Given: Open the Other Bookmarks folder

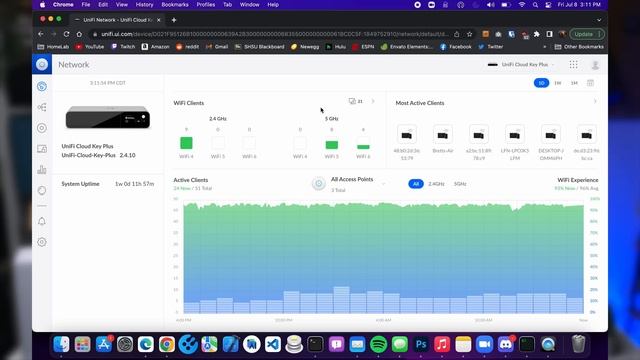Looking at the screenshot, I should (579, 47).
